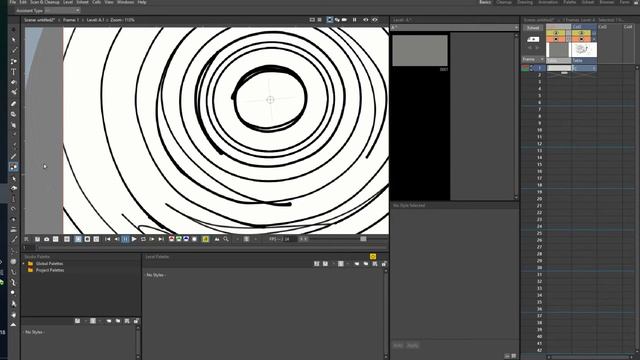Select the Tape tool below the Eraser
Screen dimensions: 640x360
[x=13, y=114]
